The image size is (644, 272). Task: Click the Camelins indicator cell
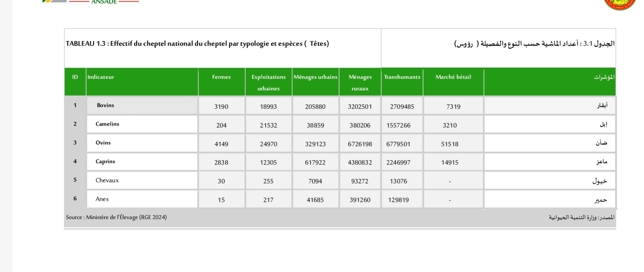click(142, 124)
